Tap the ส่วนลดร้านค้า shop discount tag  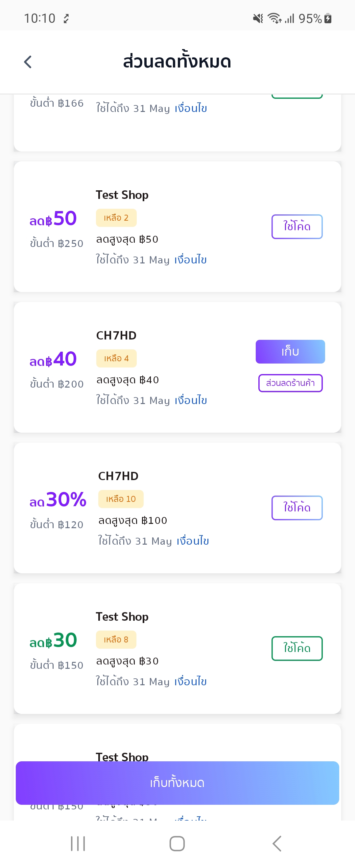(290, 383)
